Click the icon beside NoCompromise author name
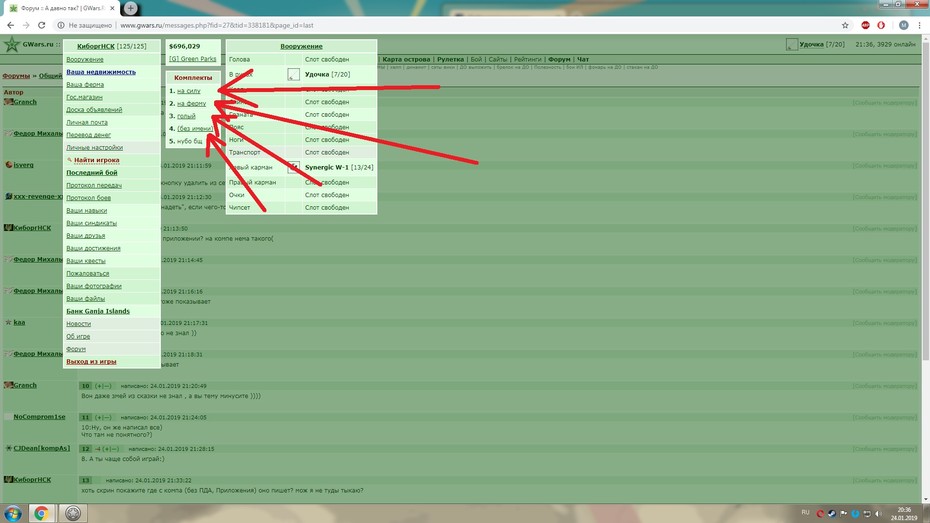The width and height of the screenshot is (930, 523). (x=8, y=417)
